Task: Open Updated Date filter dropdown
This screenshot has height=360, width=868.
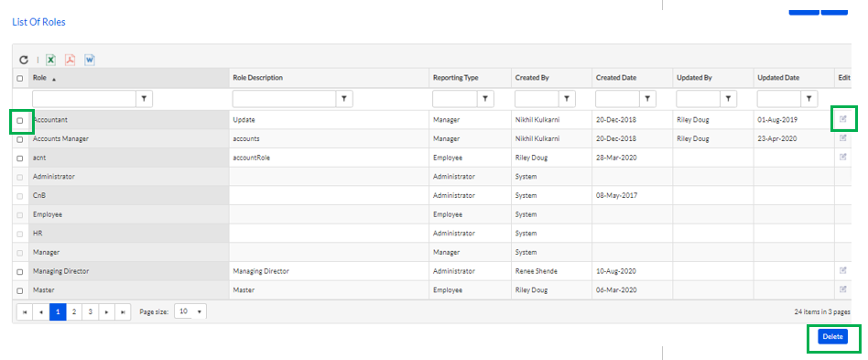Action: tap(809, 99)
